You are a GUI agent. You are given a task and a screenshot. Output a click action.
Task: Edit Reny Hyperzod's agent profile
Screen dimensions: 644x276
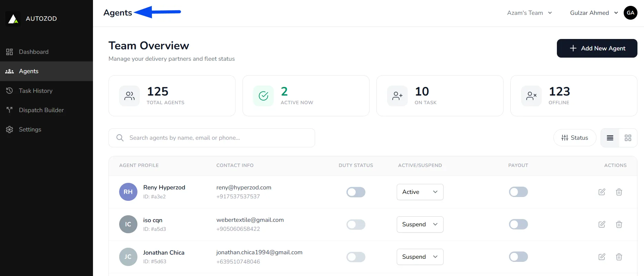point(602,192)
